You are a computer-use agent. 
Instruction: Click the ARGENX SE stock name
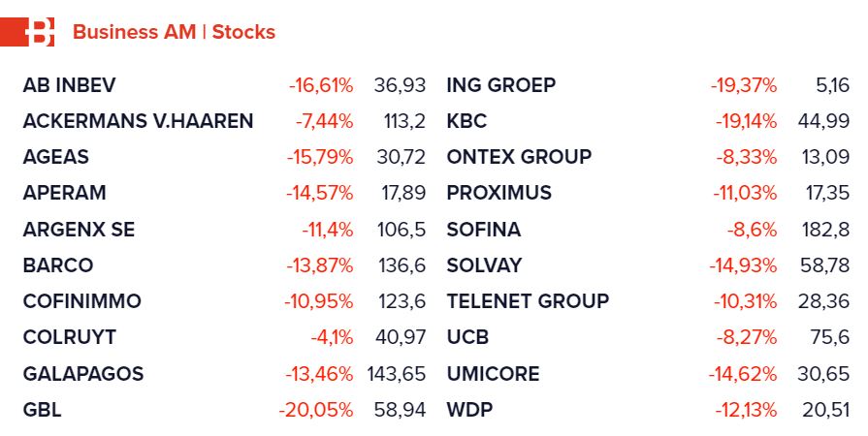coord(79,230)
